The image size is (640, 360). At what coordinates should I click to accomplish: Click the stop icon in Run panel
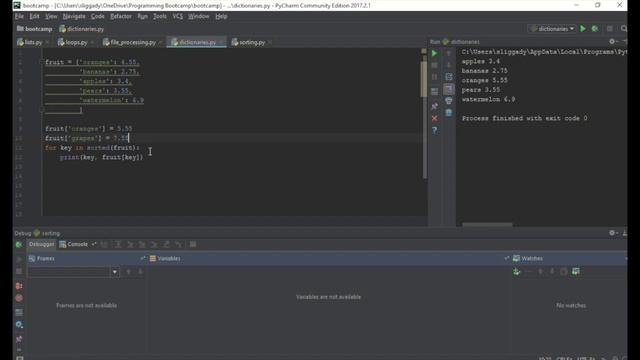[x=435, y=65]
